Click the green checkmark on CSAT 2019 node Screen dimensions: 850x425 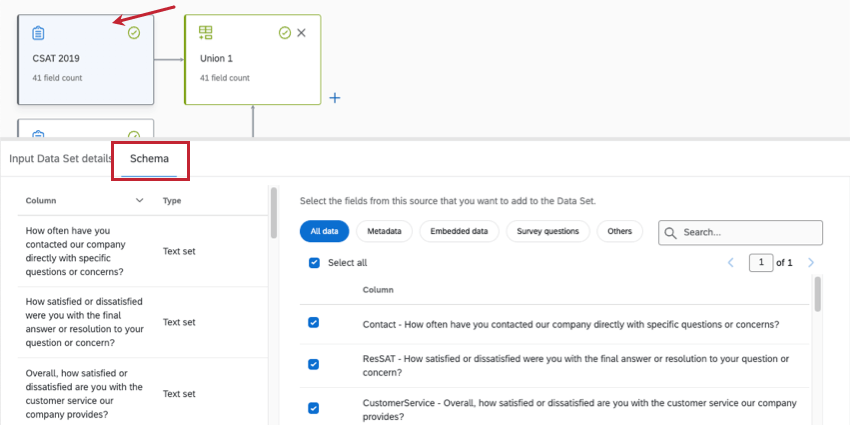click(134, 33)
